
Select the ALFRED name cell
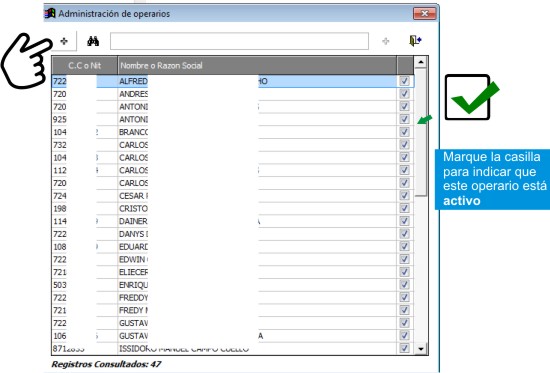point(257,81)
